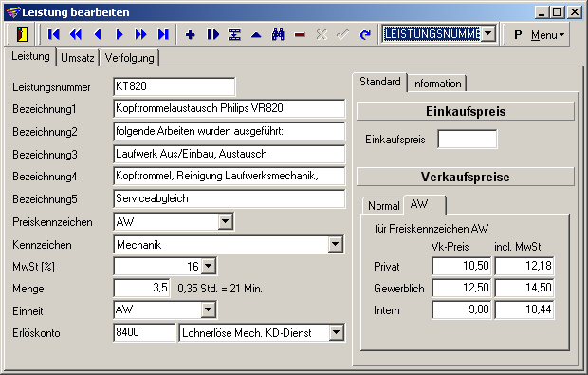Switch to the Normal price tab
The image size is (588, 375).
tap(384, 206)
